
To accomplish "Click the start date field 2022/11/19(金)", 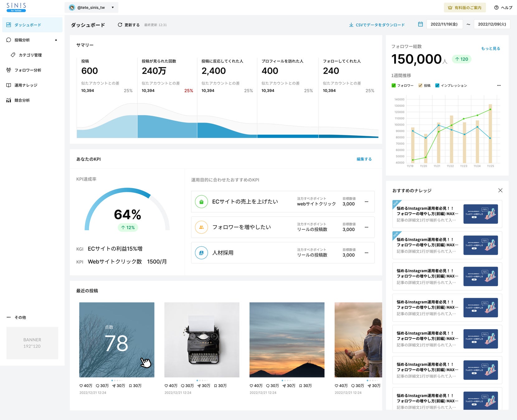I will pyautogui.click(x=444, y=24).
